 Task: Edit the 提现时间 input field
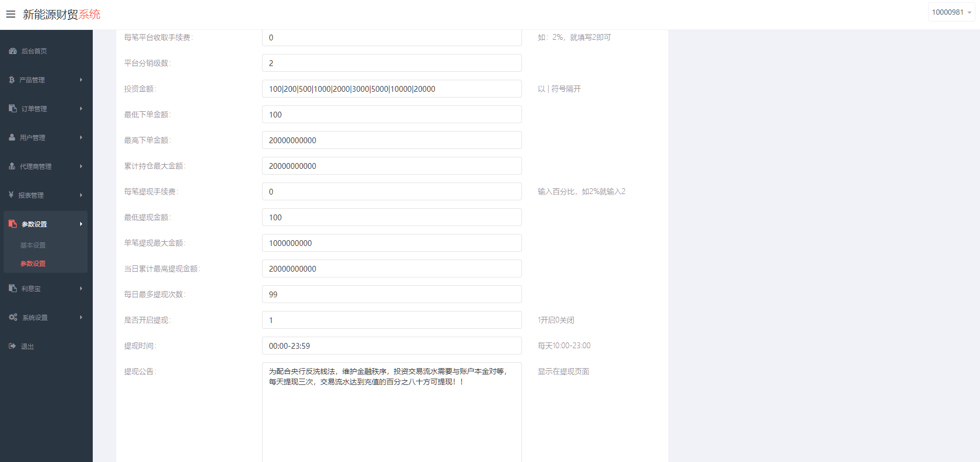(x=391, y=346)
